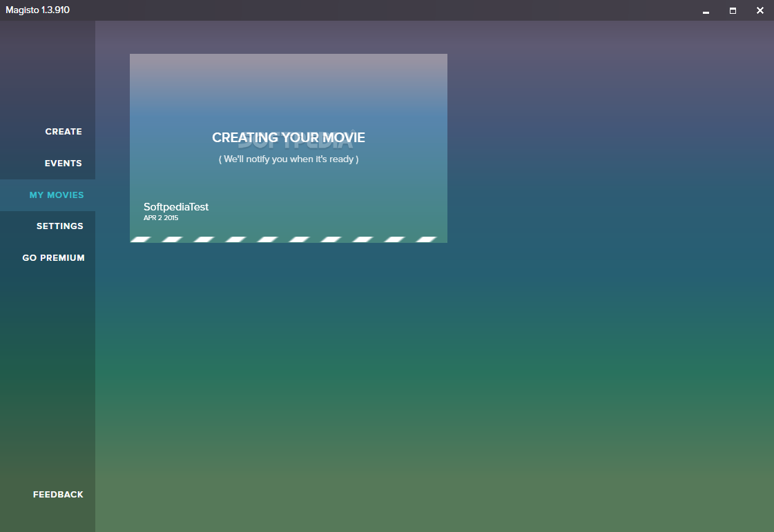
Task: Maximize the Magisto window
Action: [733, 11]
